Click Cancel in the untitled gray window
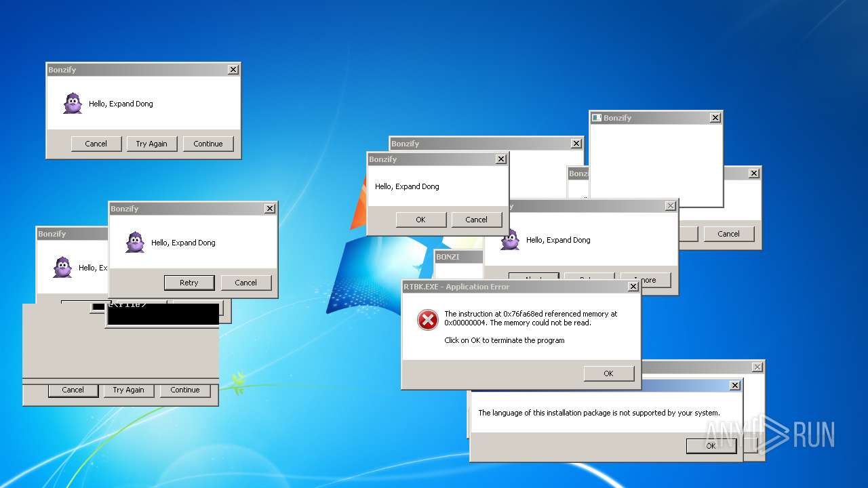The width and height of the screenshot is (868, 488). pos(73,390)
